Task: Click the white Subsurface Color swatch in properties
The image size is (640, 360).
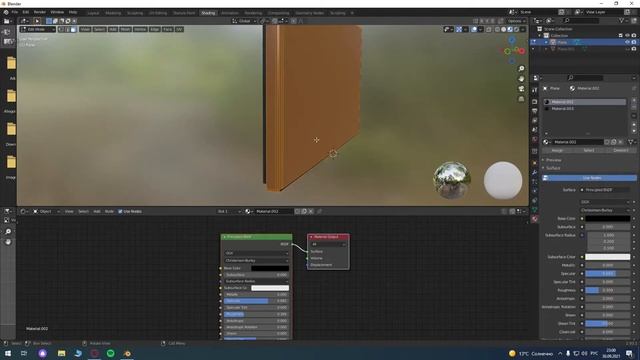Action: tap(608, 257)
